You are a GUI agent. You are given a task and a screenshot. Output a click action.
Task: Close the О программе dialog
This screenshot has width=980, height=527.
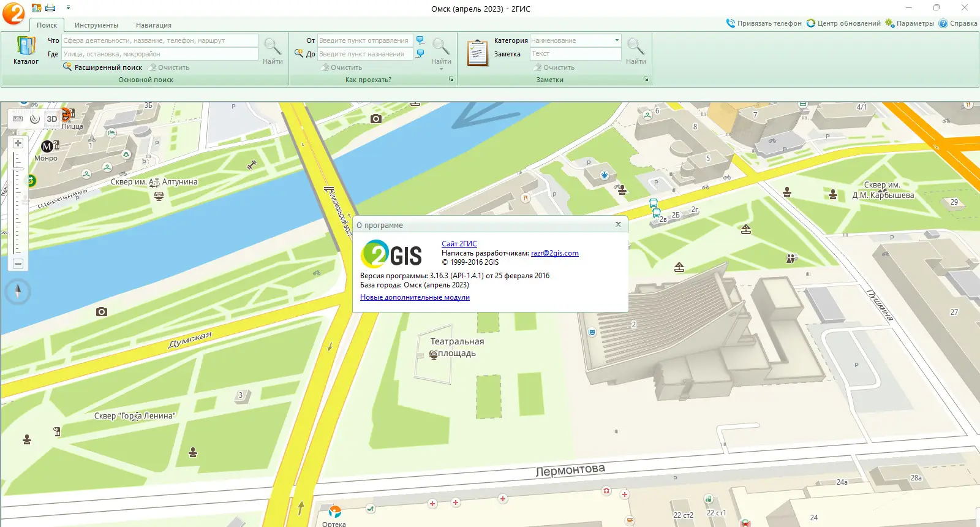click(x=618, y=224)
